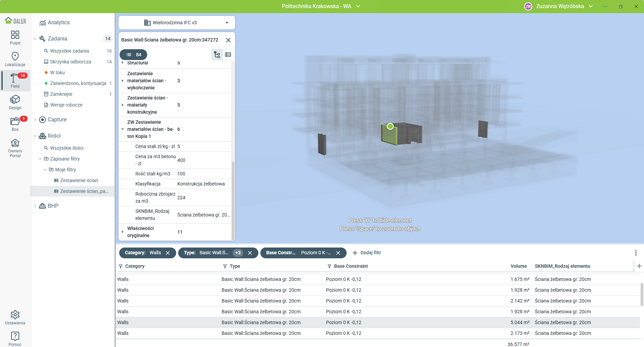
Task: Switch properties to table list view
Action: point(228,55)
